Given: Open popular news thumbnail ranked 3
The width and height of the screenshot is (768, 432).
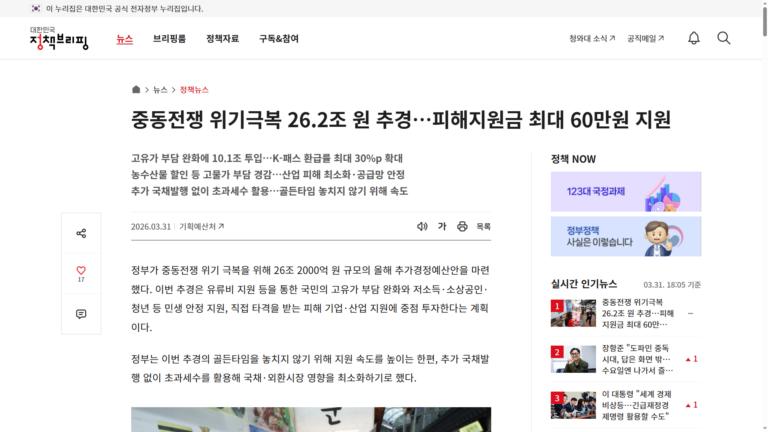Looking at the screenshot, I should 573,405.
